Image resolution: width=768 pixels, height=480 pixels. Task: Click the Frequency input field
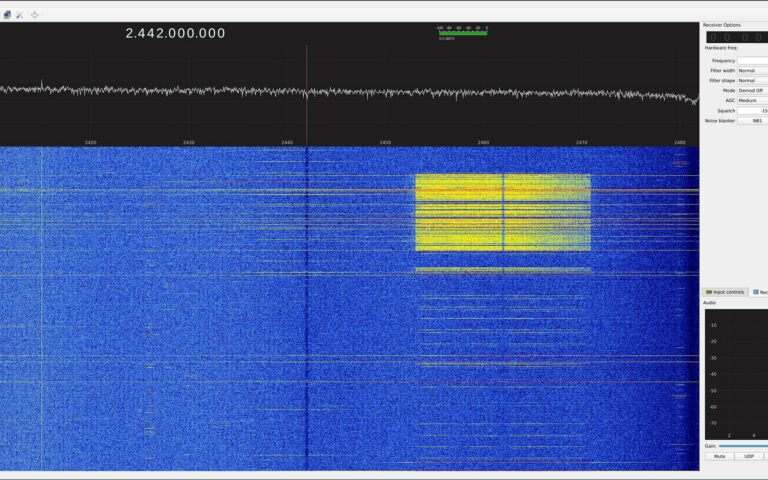[753, 61]
